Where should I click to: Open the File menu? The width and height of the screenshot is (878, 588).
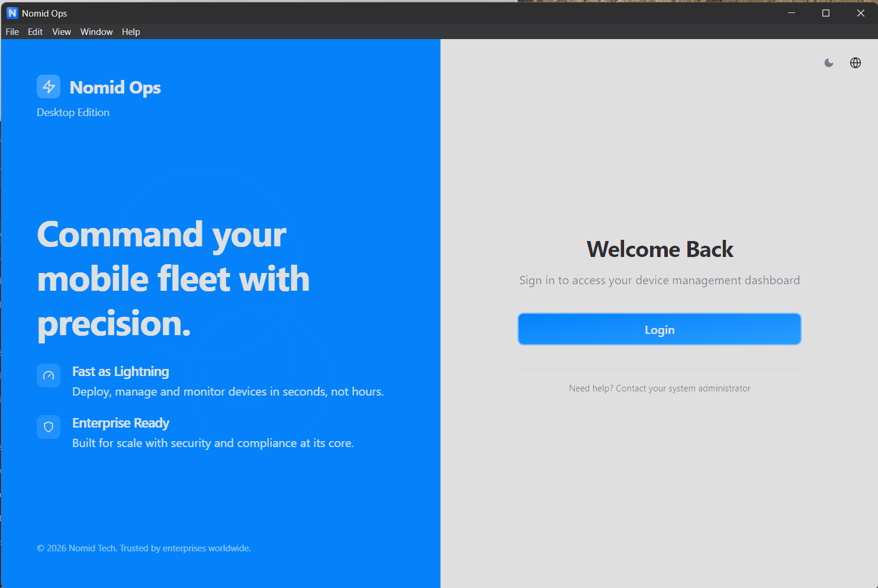coord(12,32)
